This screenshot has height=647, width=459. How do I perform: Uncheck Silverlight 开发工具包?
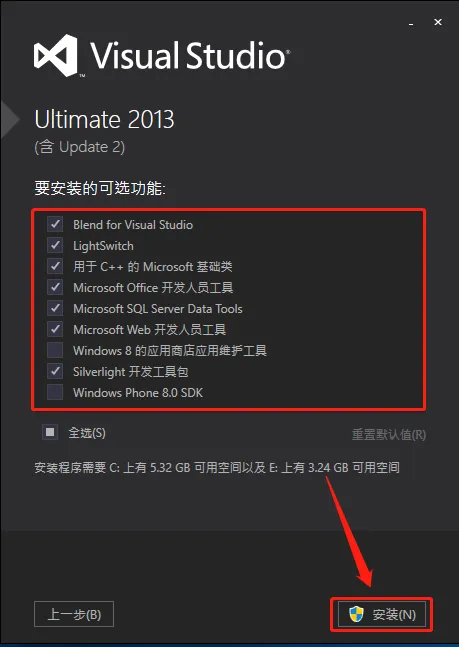tap(55, 371)
